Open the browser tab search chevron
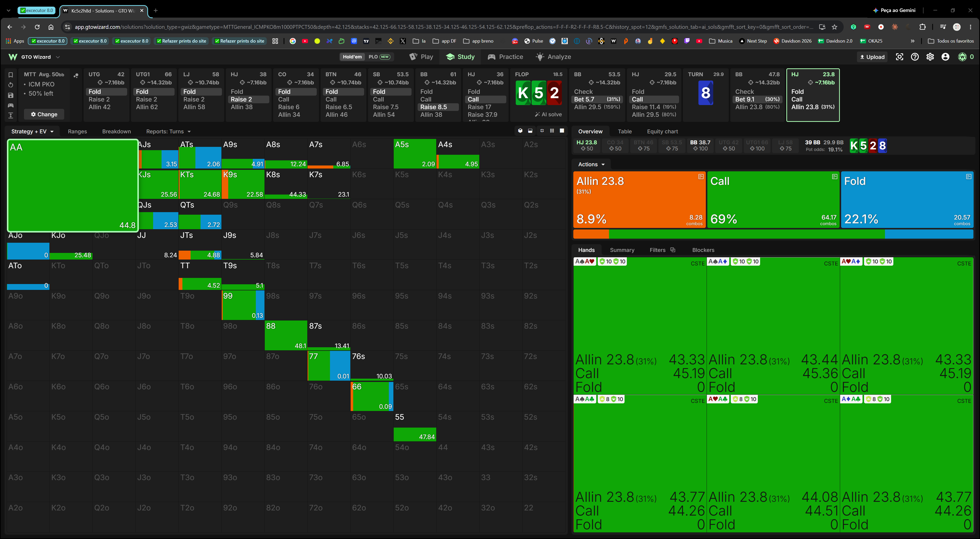Viewport: 980px width, 539px height. 8,11
